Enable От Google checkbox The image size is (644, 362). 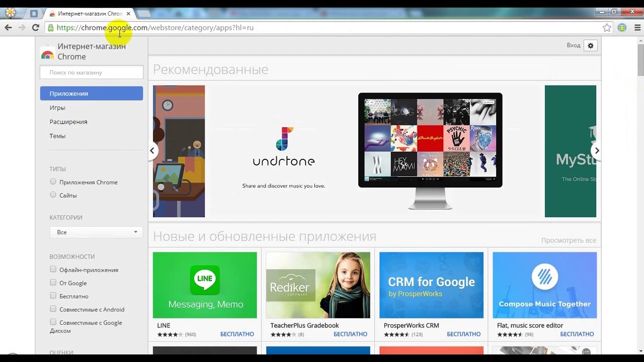53,283
